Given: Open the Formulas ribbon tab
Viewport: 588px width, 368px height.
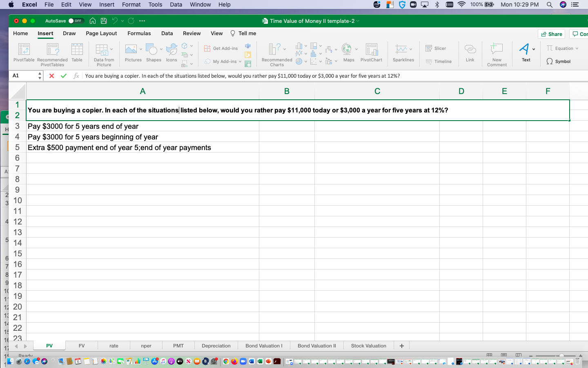Looking at the screenshot, I should 139,33.
